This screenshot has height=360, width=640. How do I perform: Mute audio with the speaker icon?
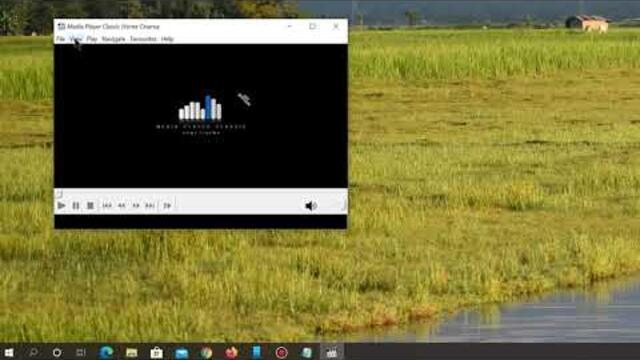click(x=311, y=206)
